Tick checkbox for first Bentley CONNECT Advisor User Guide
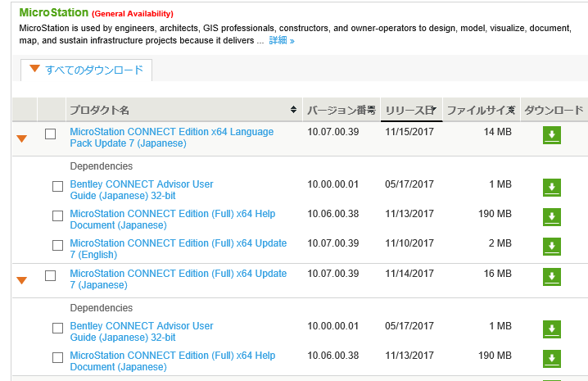588x381 pixels. coord(58,186)
